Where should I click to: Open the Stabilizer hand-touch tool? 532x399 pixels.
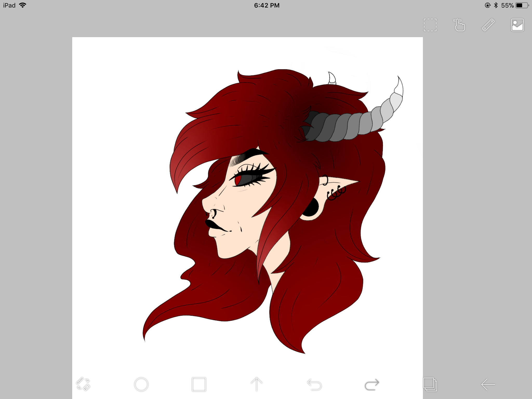(459, 25)
